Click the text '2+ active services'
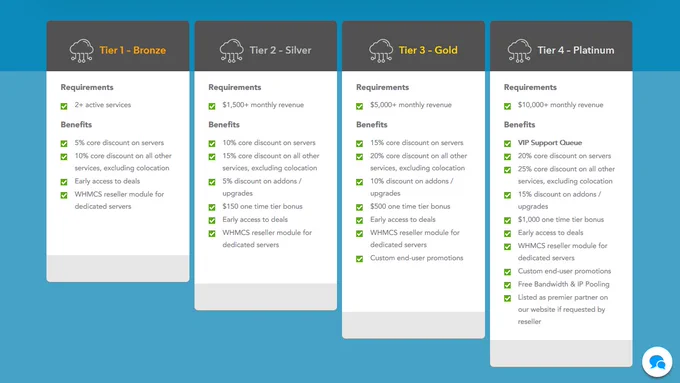 pos(103,105)
